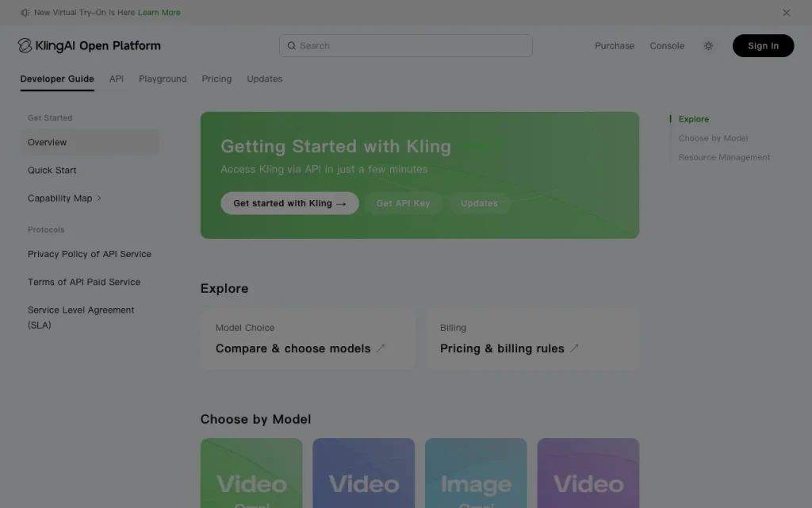This screenshot has width=812, height=508.
Task: Expand the Capability Map chevron
Action: tap(99, 198)
